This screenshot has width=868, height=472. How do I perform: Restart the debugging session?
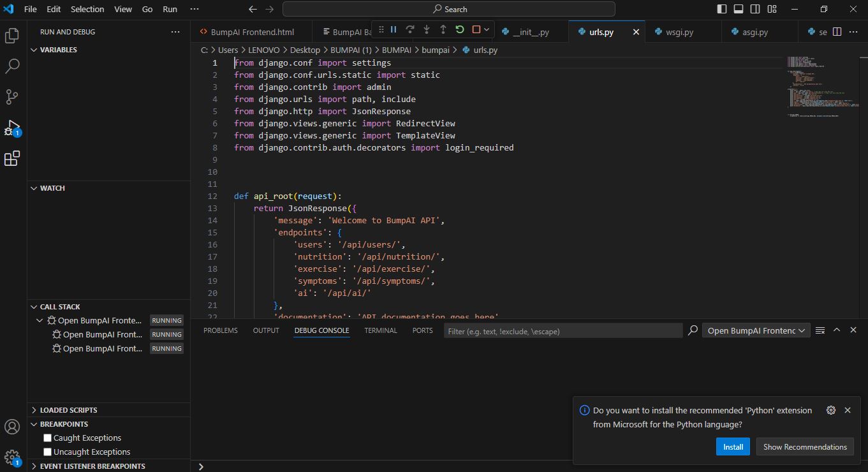[460, 29]
